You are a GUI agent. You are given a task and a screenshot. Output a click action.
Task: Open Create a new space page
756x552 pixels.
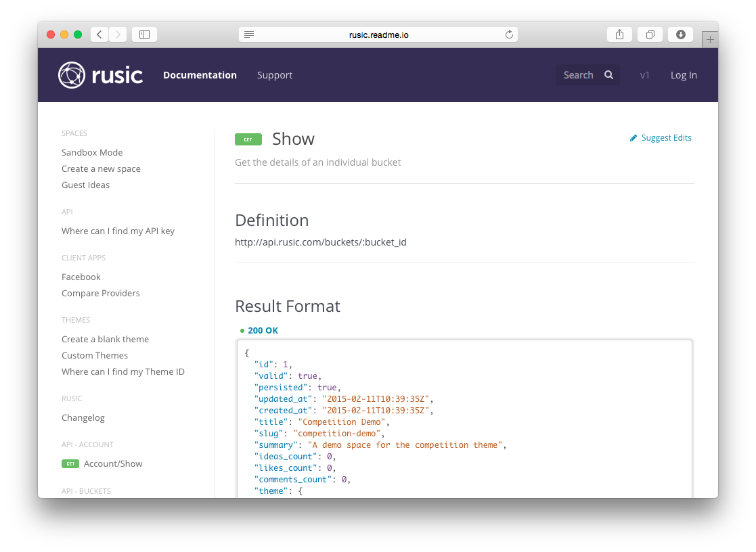(x=102, y=168)
